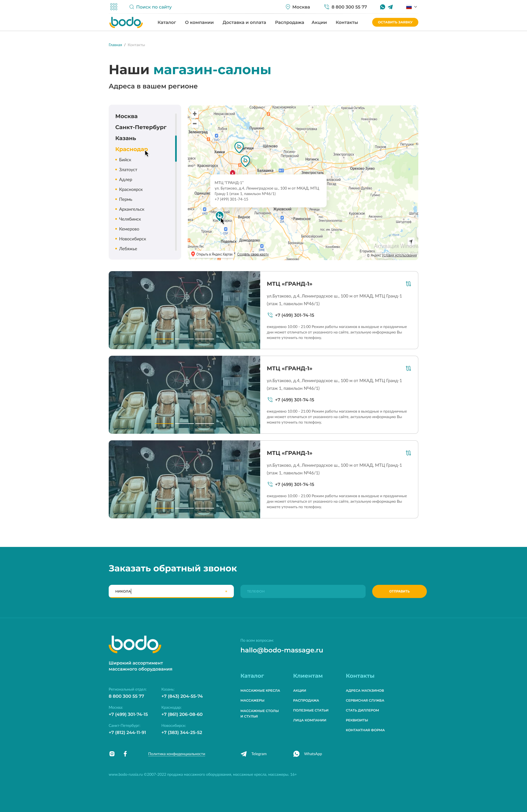Open СЕРВИСНАЯ СЛУЖБА footer link

tap(365, 700)
